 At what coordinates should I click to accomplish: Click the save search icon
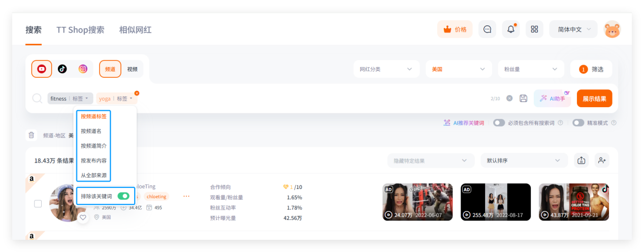click(524, 99)
